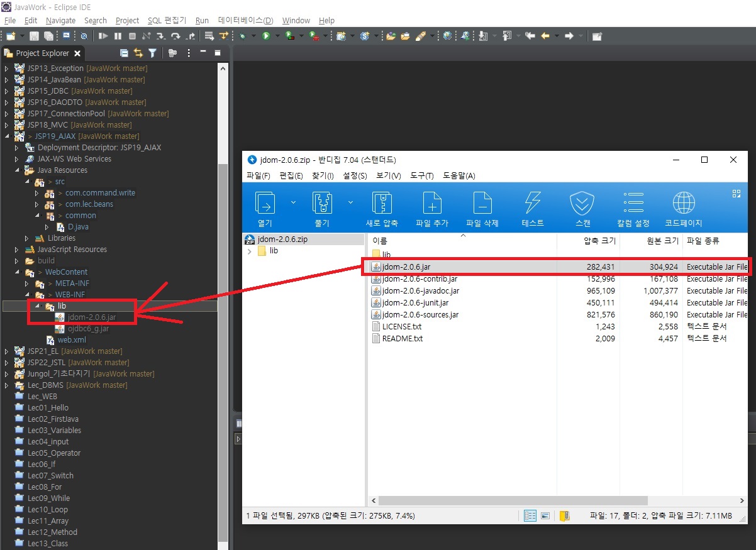Screen dimensions: 756x550
Task: Click the 테스트 (Test) button in Bandizip
Action: pos(533,209)
